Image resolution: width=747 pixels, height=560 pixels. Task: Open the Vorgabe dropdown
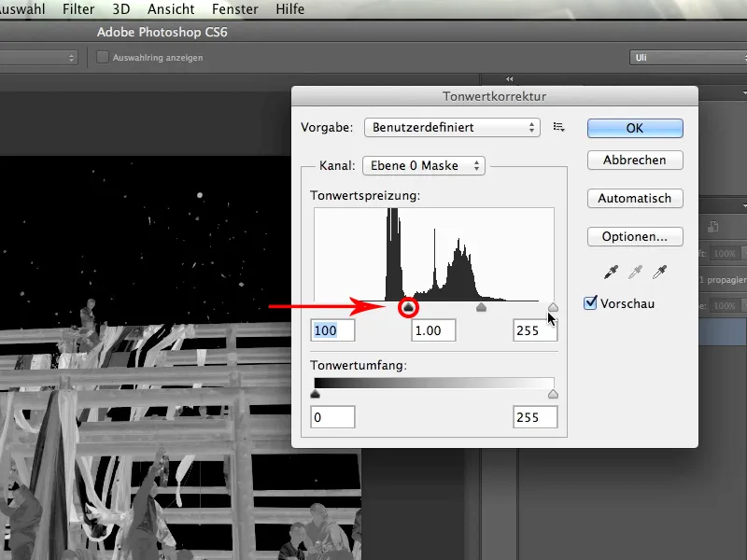click(452, 128)
